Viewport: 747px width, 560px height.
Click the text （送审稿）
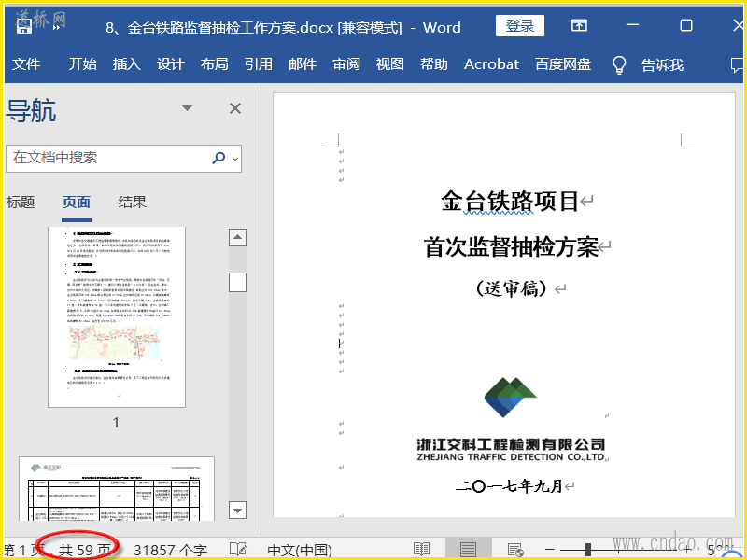tap(511, 288)
